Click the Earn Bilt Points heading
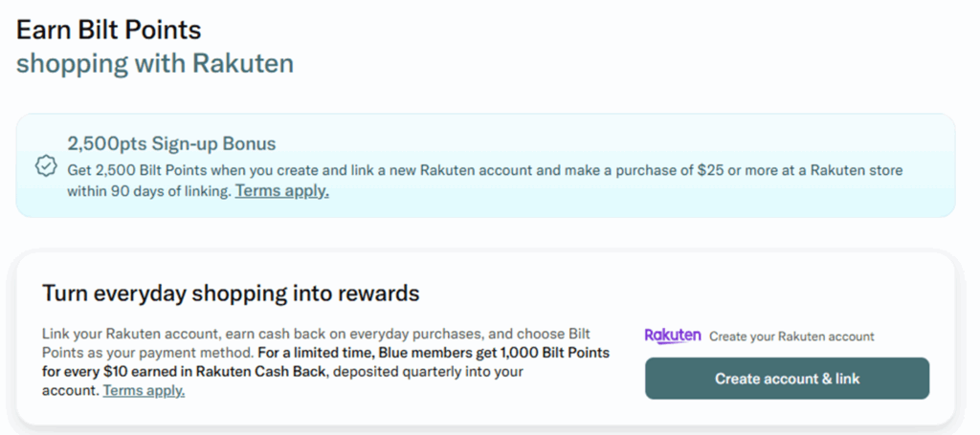This screenshot has height=435, width=980. [x=108, y=30]
